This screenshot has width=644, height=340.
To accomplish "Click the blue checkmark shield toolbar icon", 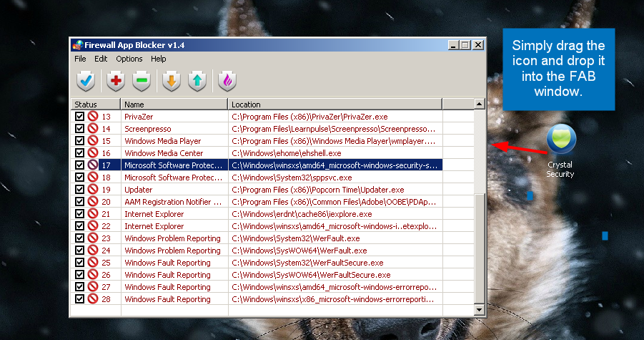I will (86, 81).
